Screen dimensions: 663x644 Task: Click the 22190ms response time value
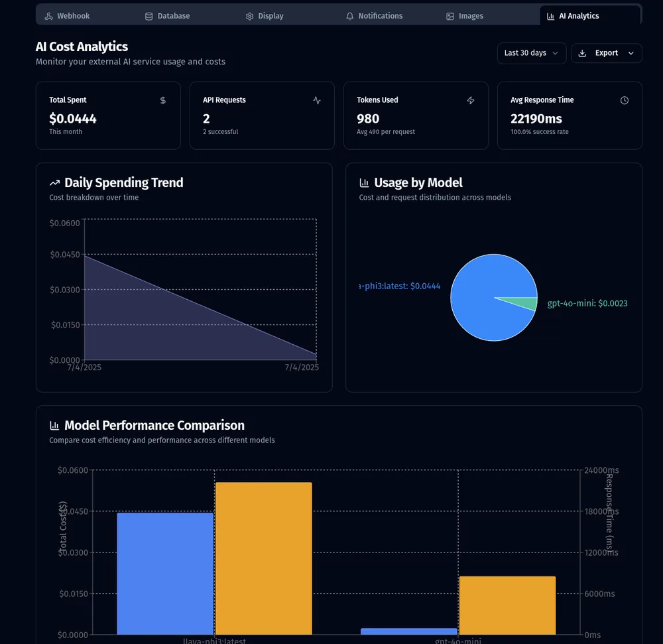tap(536, 119)
